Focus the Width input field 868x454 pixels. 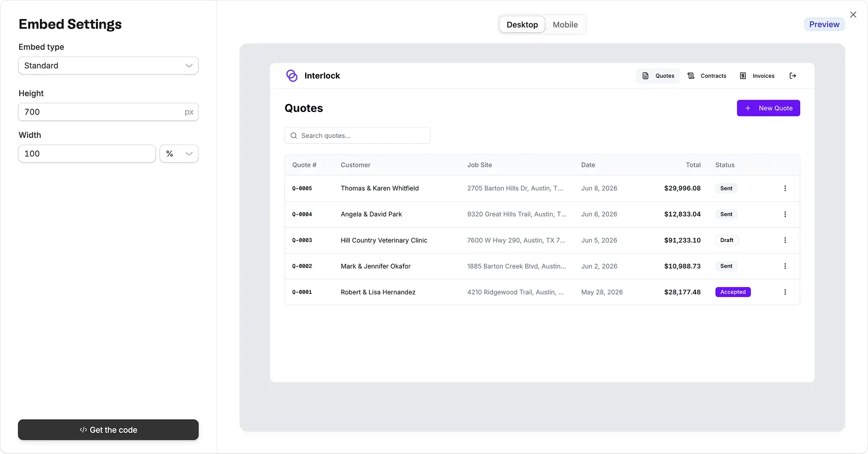click(x=87, y=154)
